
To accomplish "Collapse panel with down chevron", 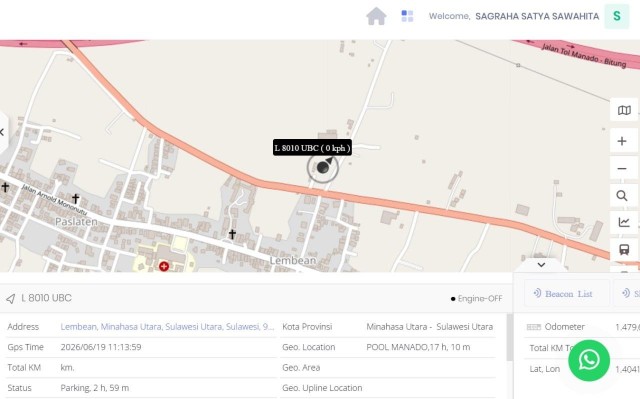I will point(541,265).
